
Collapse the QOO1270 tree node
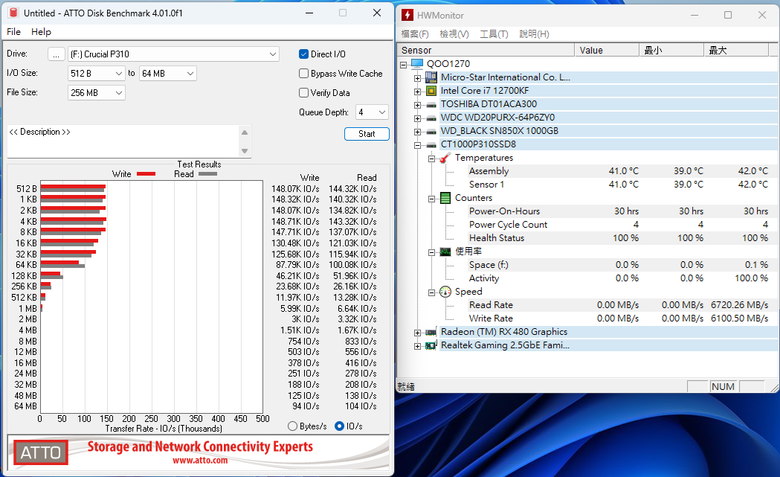point(403,65)
